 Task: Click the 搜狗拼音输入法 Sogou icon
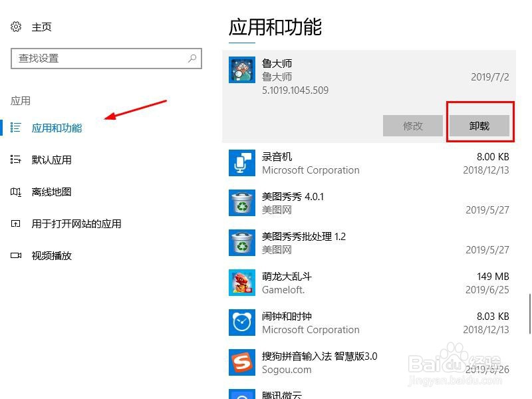pyautogui.click(x=242, y=362)
